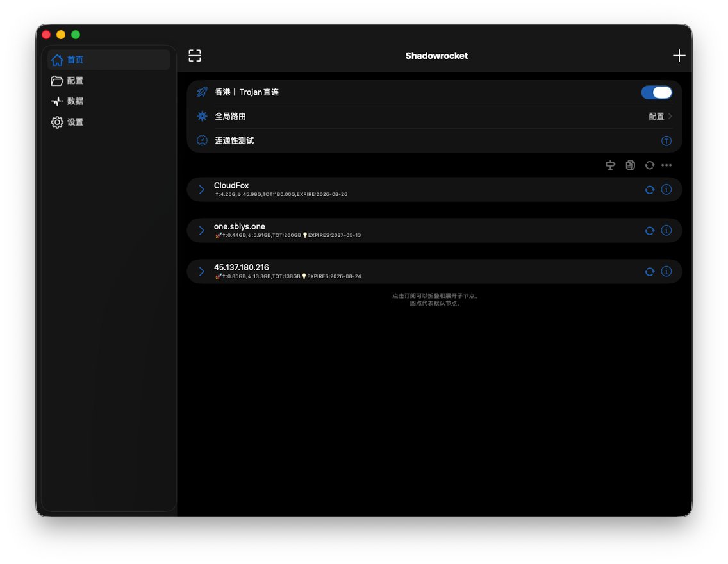Click the 连通性测试 speedometer icon
The image size is (728, 564).
(202, 140)
